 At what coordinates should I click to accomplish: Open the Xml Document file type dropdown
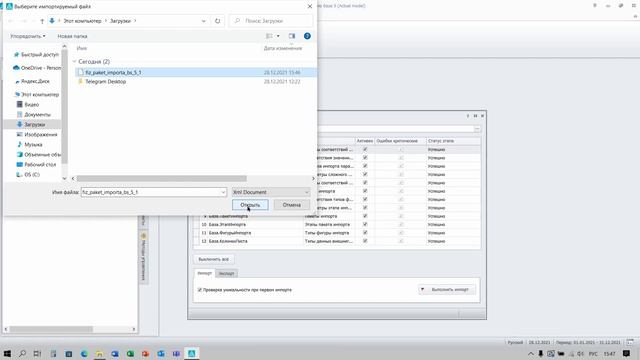(x=271, y=192)
